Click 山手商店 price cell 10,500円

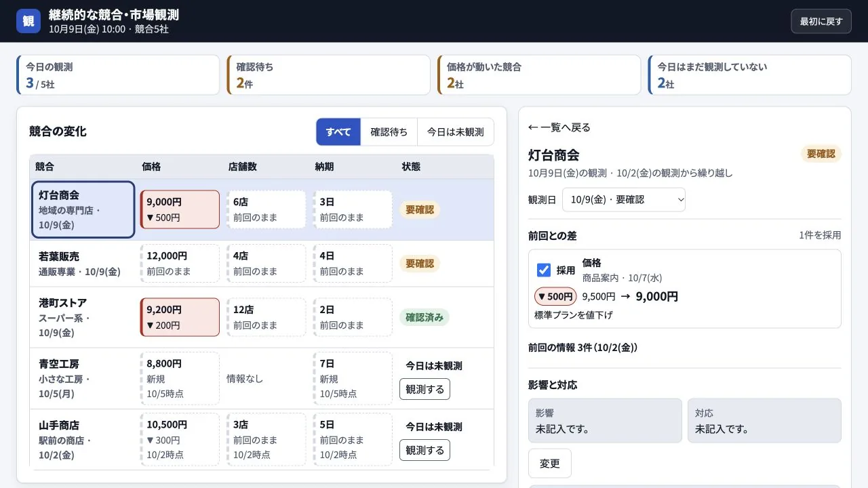click(x=180, y=439)
